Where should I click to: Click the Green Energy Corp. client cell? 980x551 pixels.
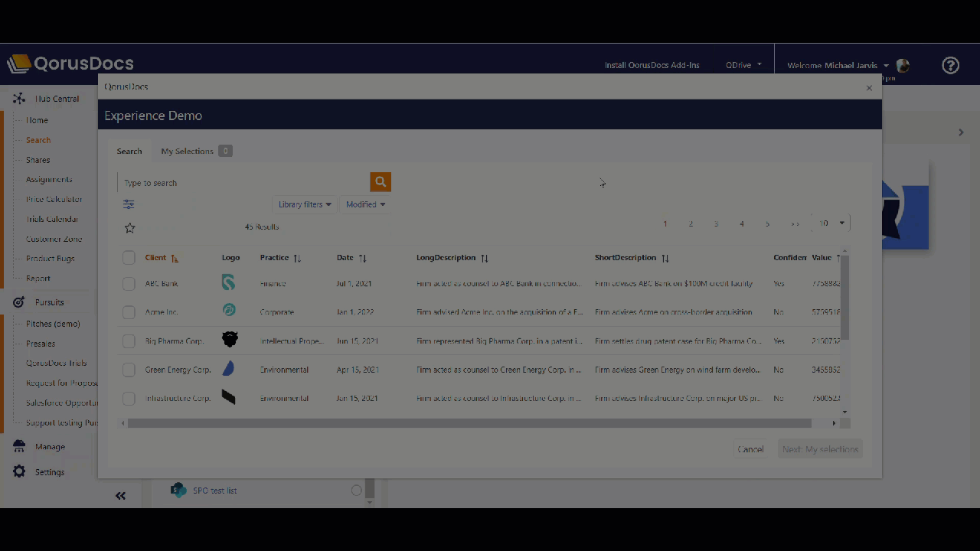coord(178,370)
